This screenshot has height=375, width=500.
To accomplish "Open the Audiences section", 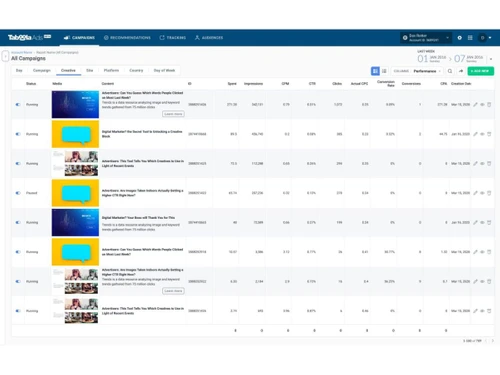I will (x=209, y=38).
